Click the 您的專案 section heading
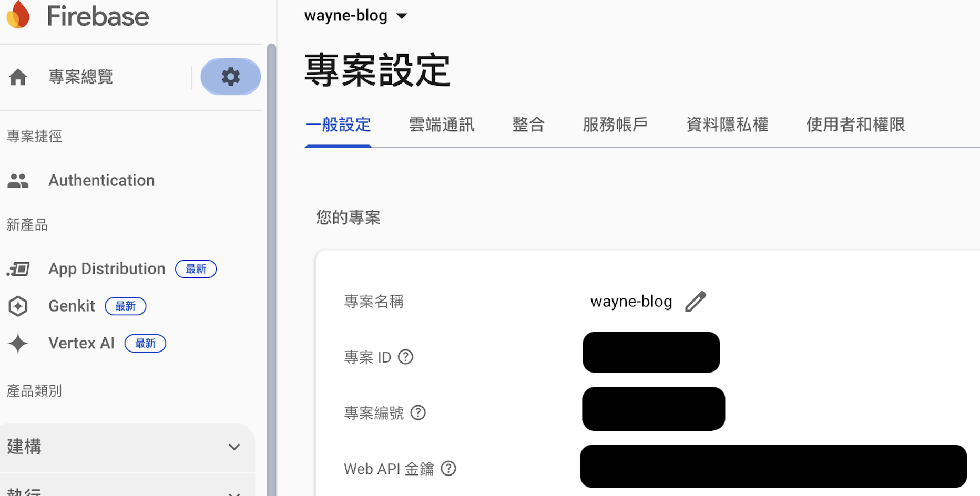The image size is (980, 496). (x=348, y=218)
